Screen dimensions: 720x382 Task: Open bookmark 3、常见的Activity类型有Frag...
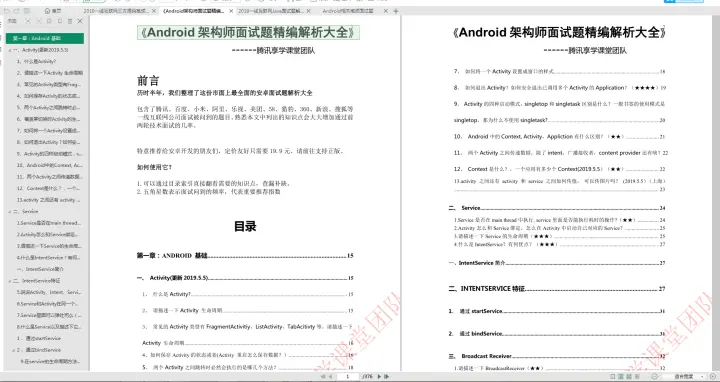pos(49,84)
